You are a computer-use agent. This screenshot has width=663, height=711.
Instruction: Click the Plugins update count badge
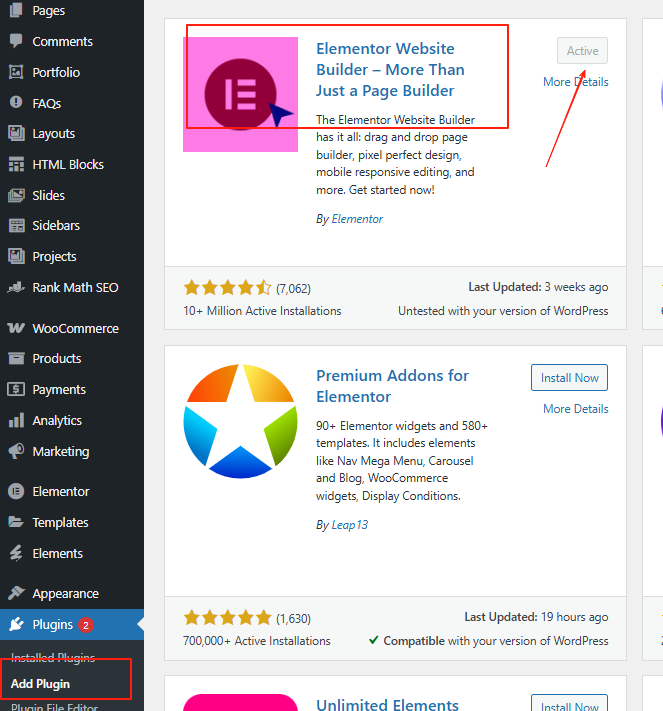[x=86, y=625]
